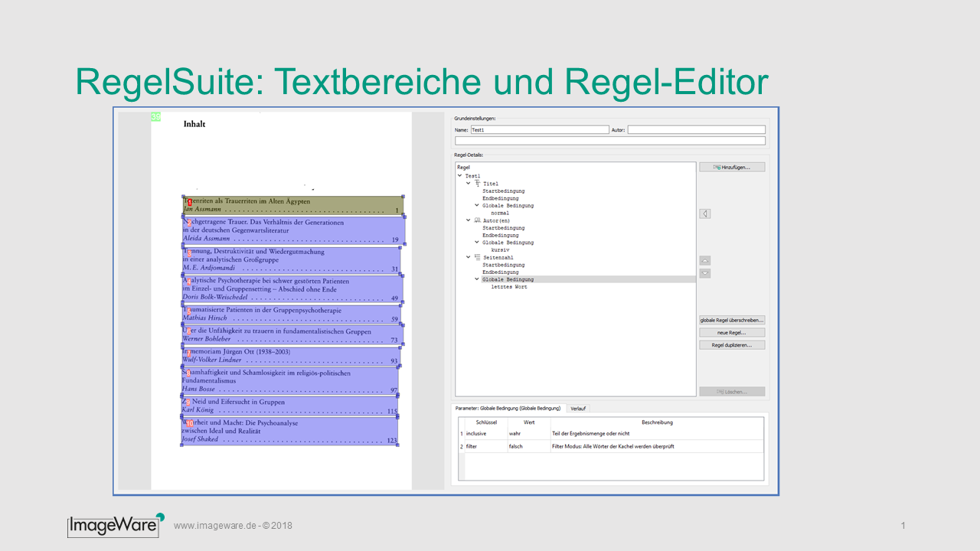Move the selected rule down with the down arrow
The image size is (980, 551).
pyautogui.click(x=705, y=273)
